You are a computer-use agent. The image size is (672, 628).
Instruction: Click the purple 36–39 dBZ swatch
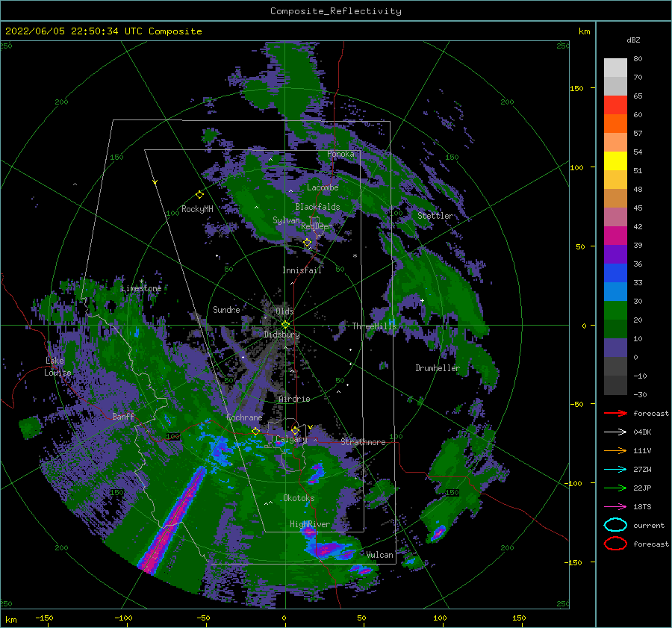615,254
